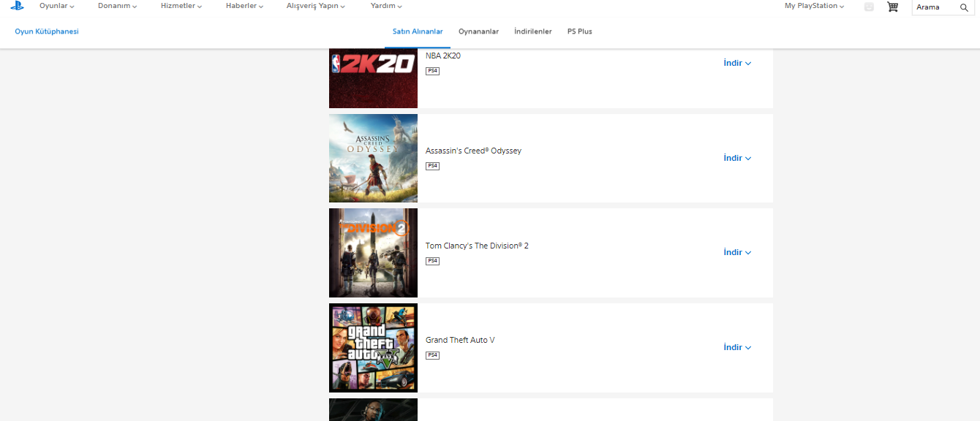980x421 pixels.
Task: Expand İndir options for Grand Theft Auto V
Action: pos(737,347)
